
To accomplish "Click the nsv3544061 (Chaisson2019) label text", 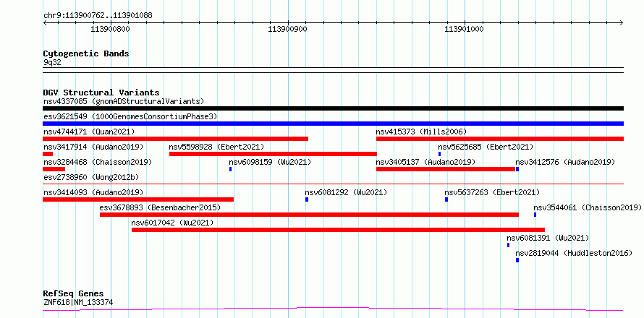I will coord(588,207).
